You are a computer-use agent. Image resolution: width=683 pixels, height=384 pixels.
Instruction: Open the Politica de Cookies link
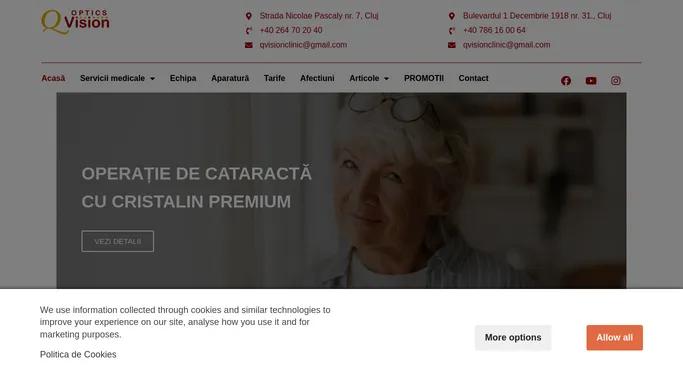(78, 354)
